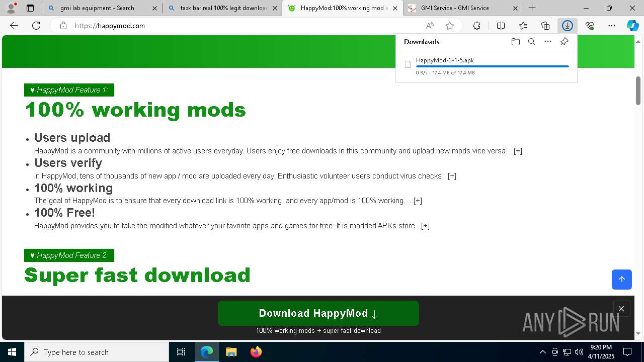The height and width of the screenshot is (362, 644).
Task: Open the Copilot sidebar icon
Action: pyautogui.click(x=632, y=26)
